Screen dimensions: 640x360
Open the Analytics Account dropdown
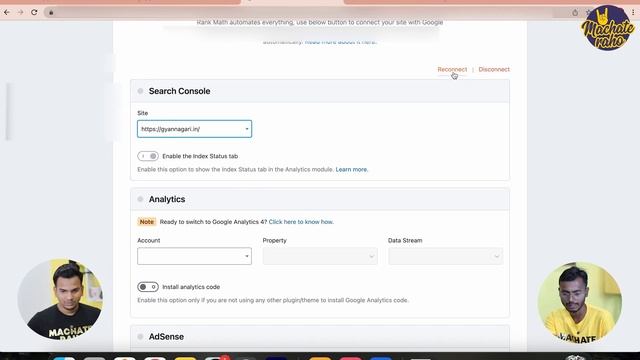tap(194, 256)
